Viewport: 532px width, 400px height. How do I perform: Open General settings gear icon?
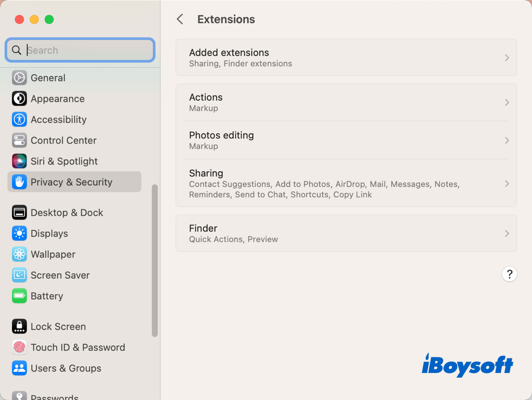pos(19,78)
